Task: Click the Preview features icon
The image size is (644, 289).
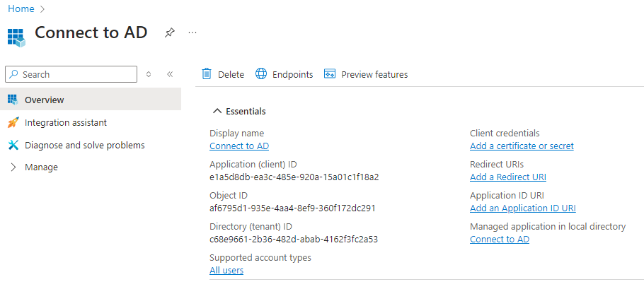Action: coord(330,73)
